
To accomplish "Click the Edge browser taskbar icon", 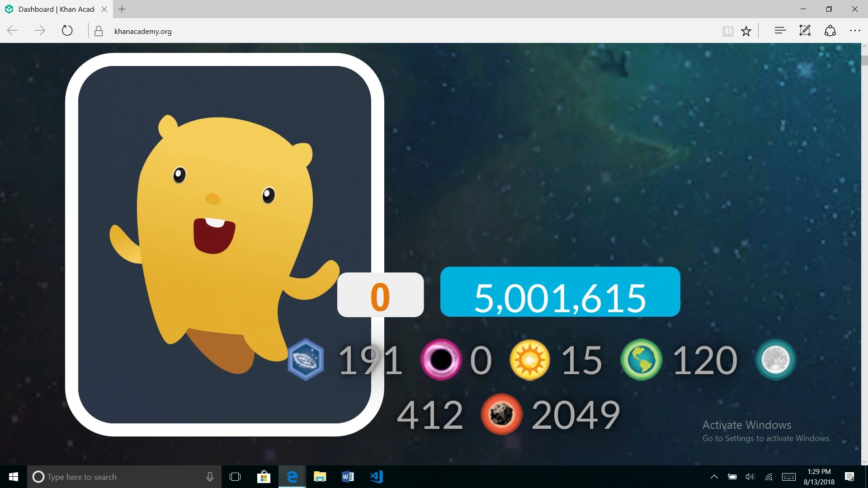I will pos(292,477).
